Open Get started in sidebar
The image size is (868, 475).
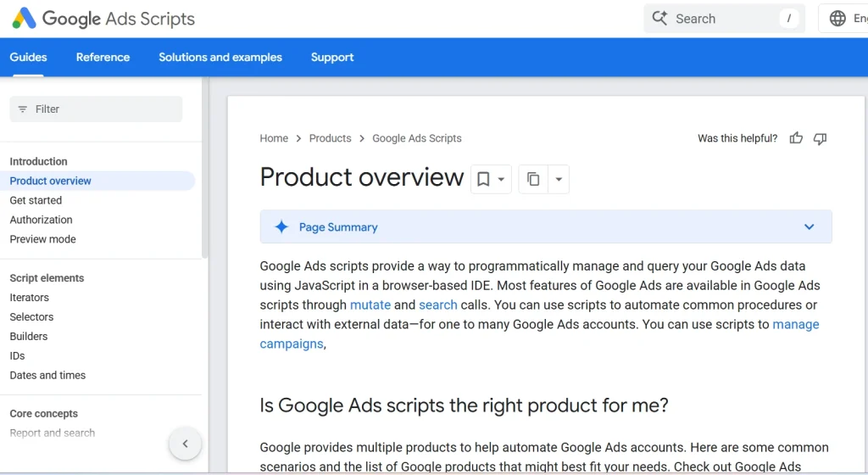click(36, 200)
